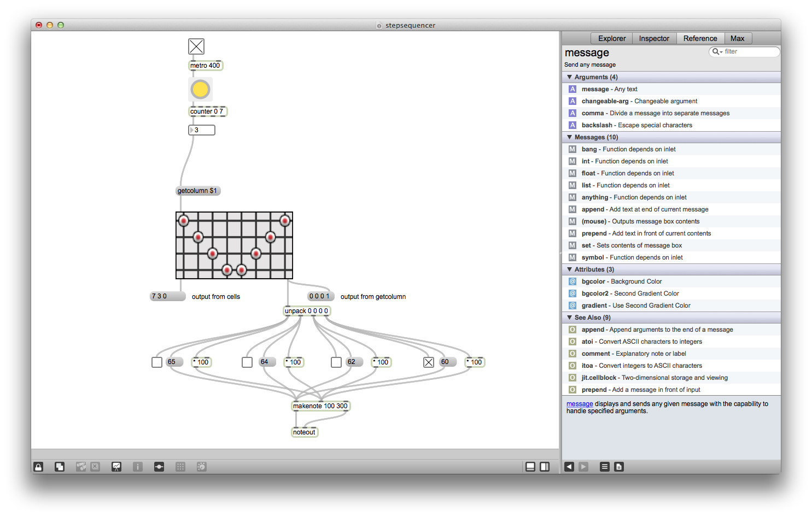
Task: Click the number box showing 3
Action: click(x=201, y=130)
